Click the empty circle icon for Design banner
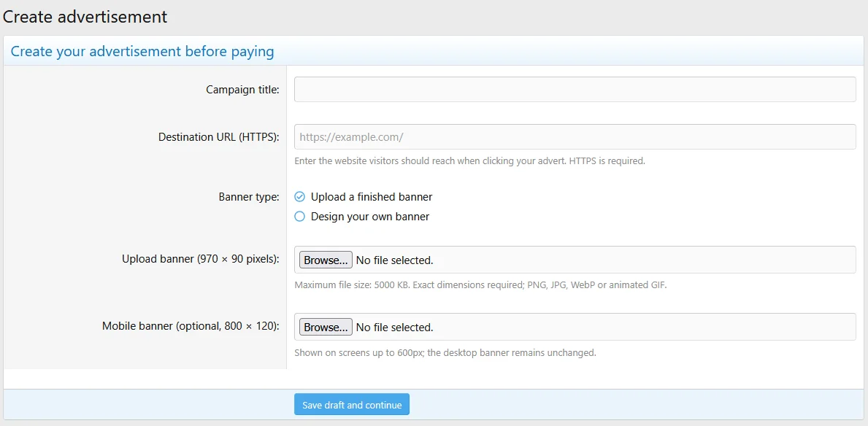868x426 pixels. click(x=299, y=217)
